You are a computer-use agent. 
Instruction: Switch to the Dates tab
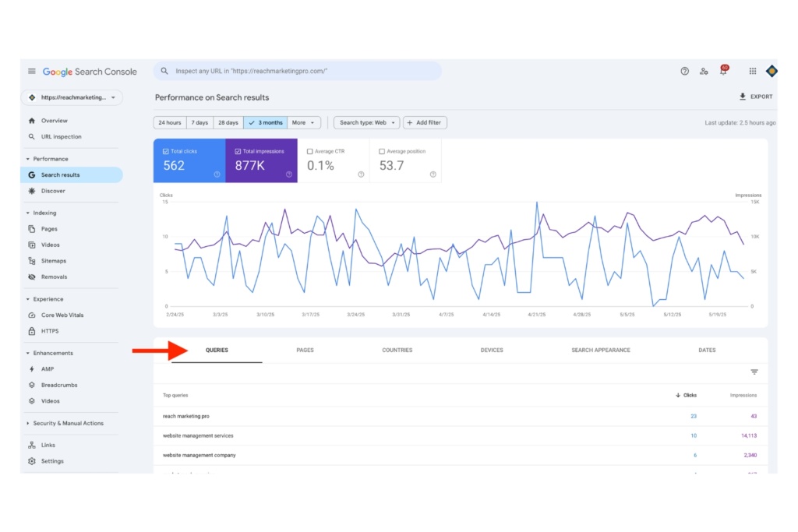(707, 350)
